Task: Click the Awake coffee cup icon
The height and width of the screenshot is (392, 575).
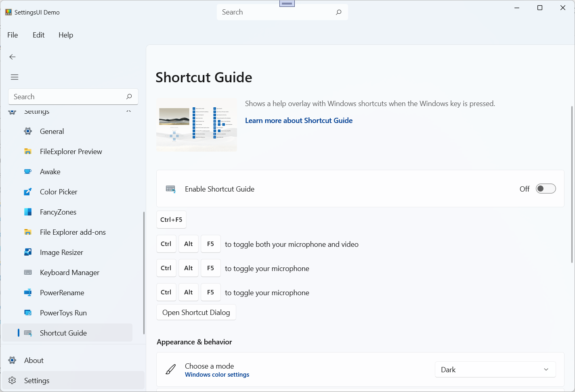Action: [28, 171]
